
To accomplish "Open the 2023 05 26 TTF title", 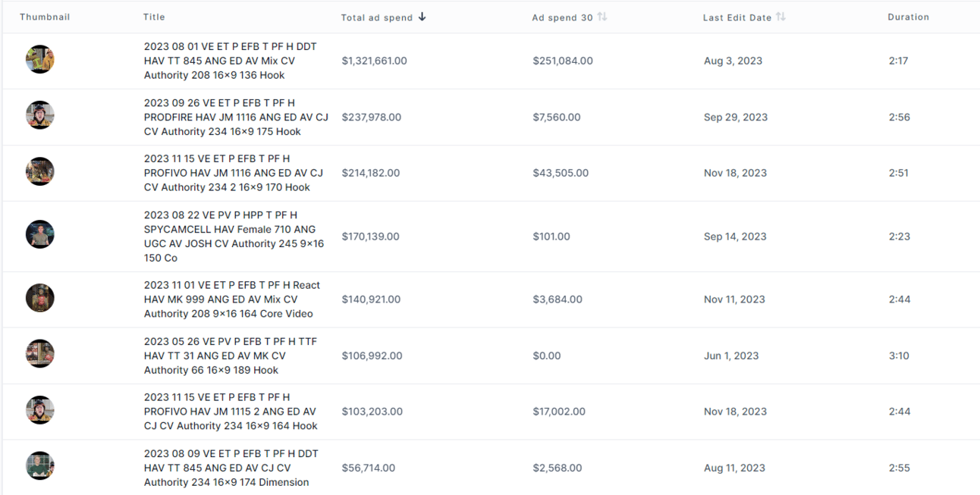I will pos(231,356).
